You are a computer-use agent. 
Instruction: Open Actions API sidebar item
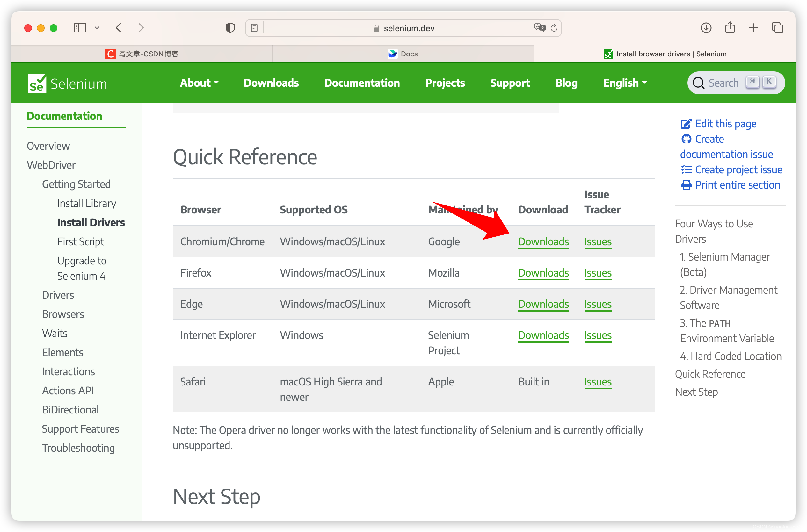[68, 391]
